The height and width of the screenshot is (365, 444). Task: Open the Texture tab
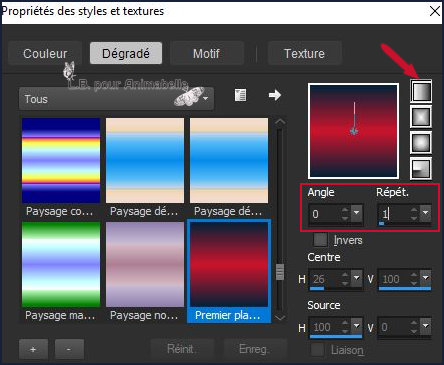pos(304,53)
